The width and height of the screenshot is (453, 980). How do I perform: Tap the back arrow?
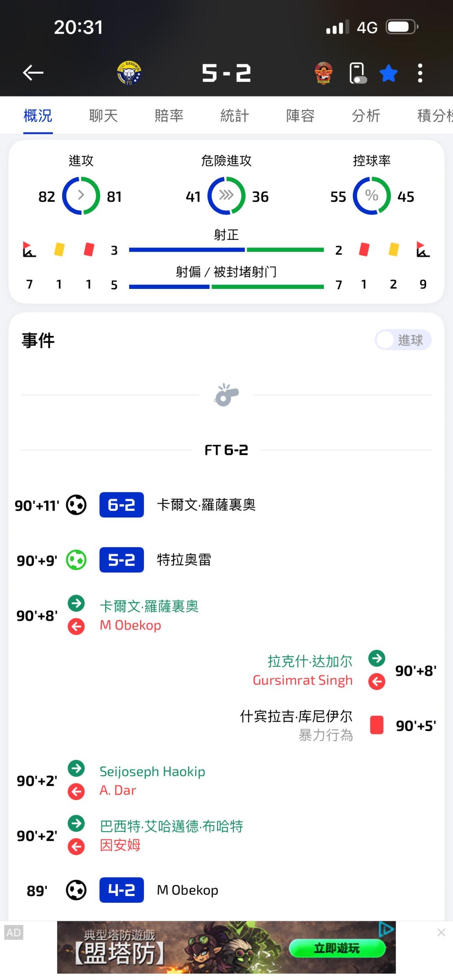tap(33, 73)
